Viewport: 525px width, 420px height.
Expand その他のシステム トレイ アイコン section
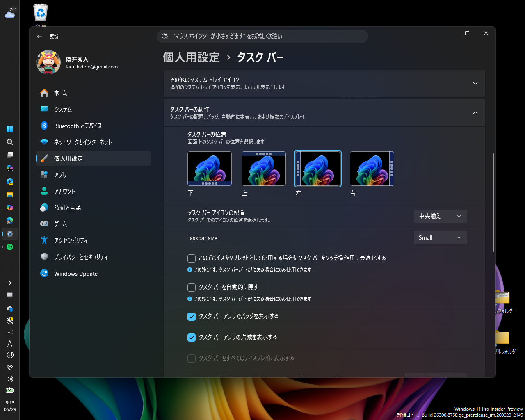324,83
